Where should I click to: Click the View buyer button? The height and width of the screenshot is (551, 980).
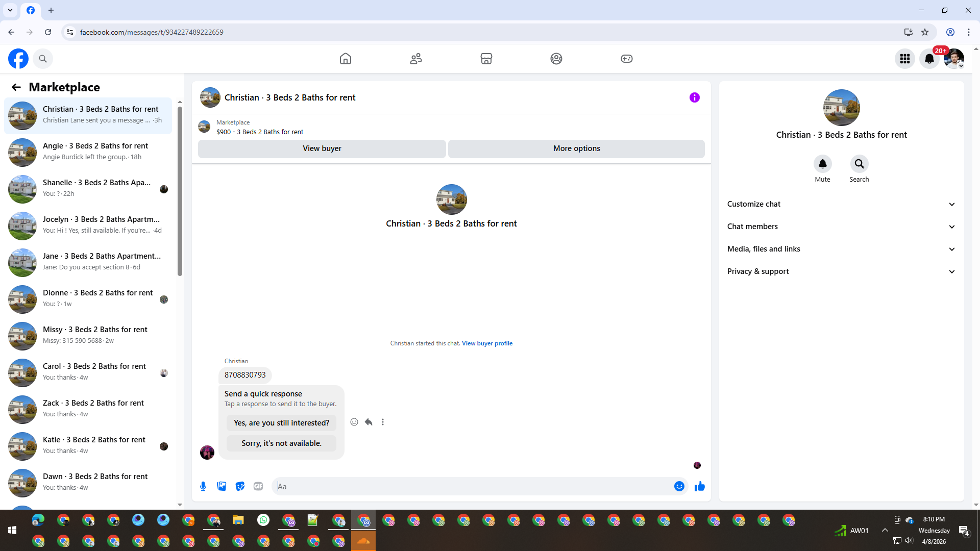pos(322,148)
